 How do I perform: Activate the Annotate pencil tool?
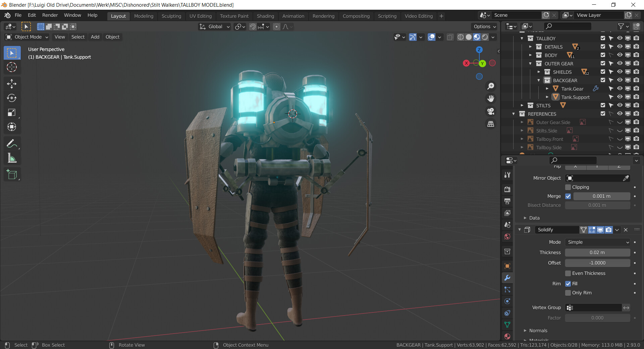pos(12,144)
